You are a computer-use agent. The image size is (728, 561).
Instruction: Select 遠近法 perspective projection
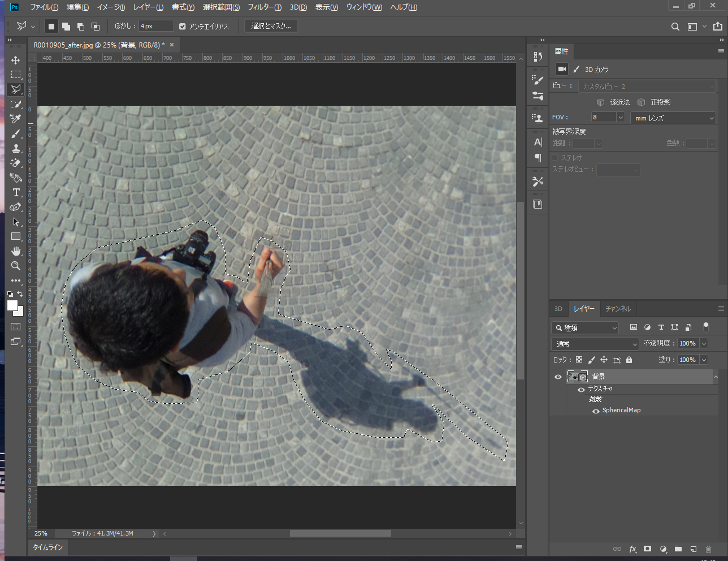pyautogui.click(x=613, y=102)
